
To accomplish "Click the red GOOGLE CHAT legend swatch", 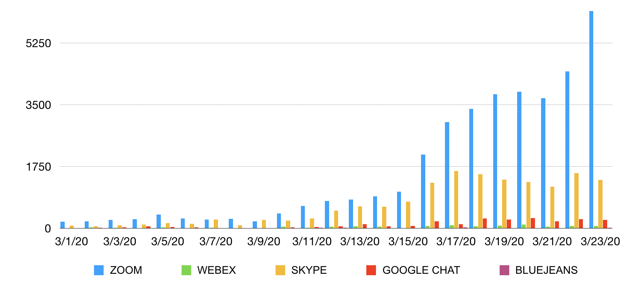I will [371, 270].
